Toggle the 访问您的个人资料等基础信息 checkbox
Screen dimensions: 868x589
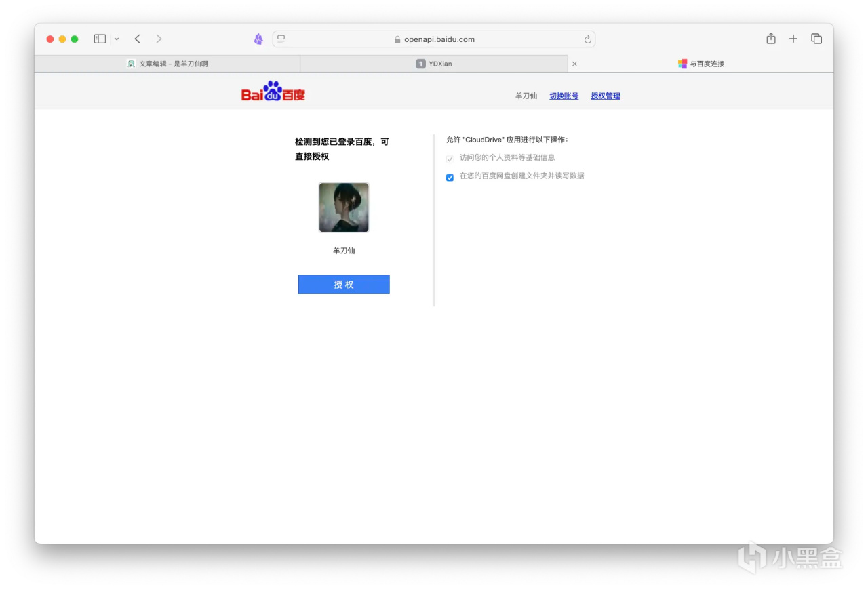(x=450, y=158)
